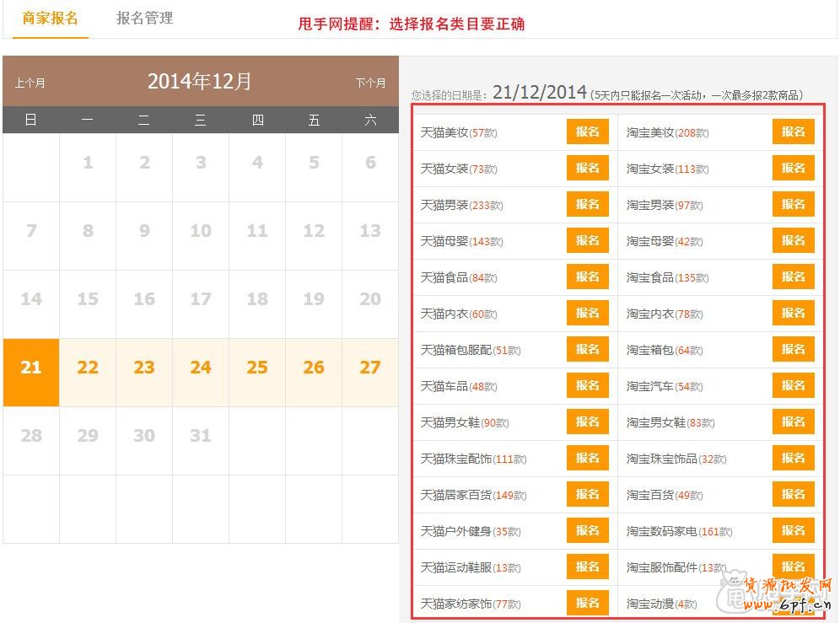Click 报名 for 天猫美妆
The height and width of the screenshot is (623, 840).
[587, 132]
